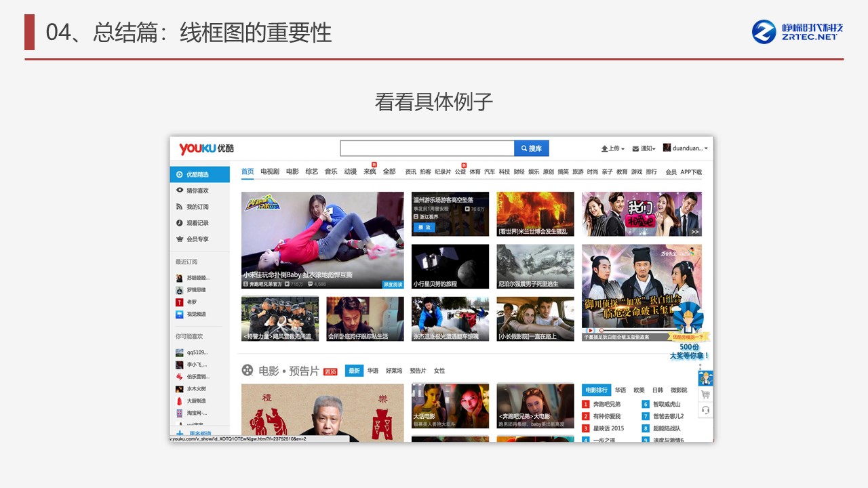The width and height of the screenshot is (868, 488).
Task: Click the headset customer service icon
Action: tap(705, 410)
